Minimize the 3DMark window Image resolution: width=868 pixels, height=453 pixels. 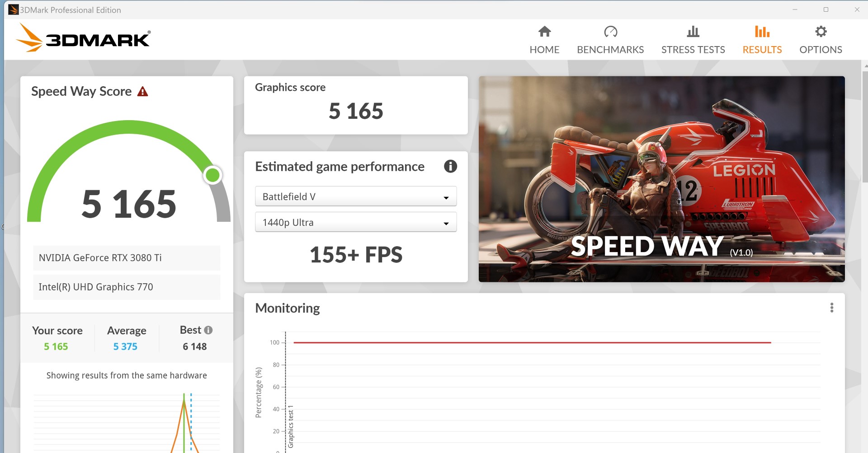click(x=795, y=9)
